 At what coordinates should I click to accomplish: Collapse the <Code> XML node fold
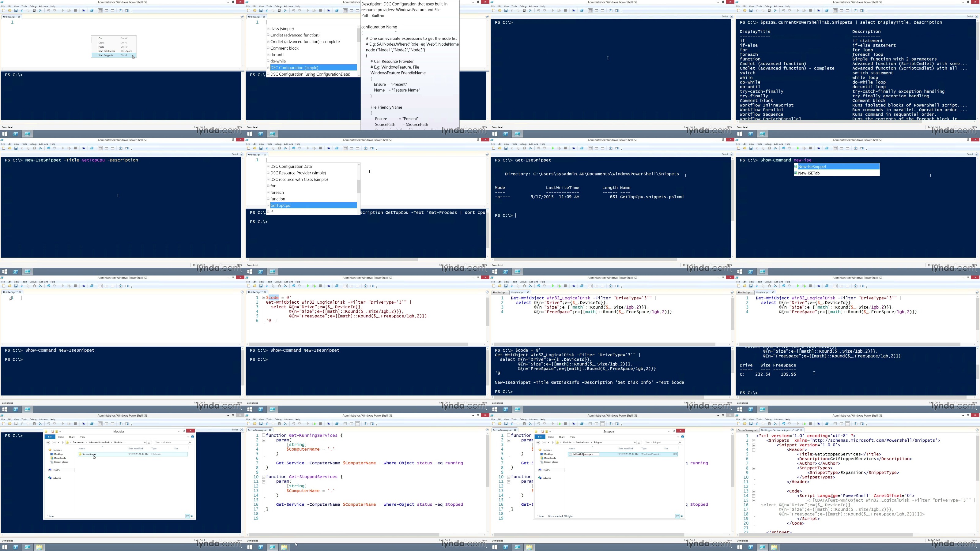pos(753,491)
